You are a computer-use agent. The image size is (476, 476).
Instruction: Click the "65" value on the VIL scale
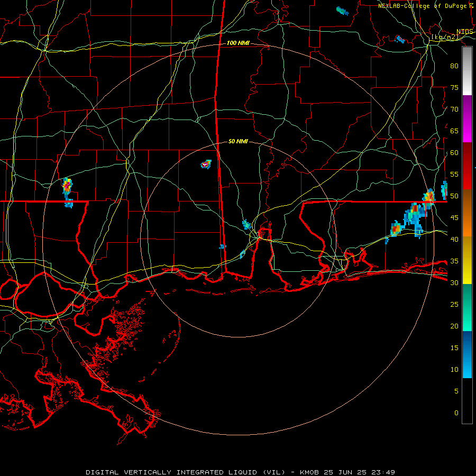(x=454, y=131)
